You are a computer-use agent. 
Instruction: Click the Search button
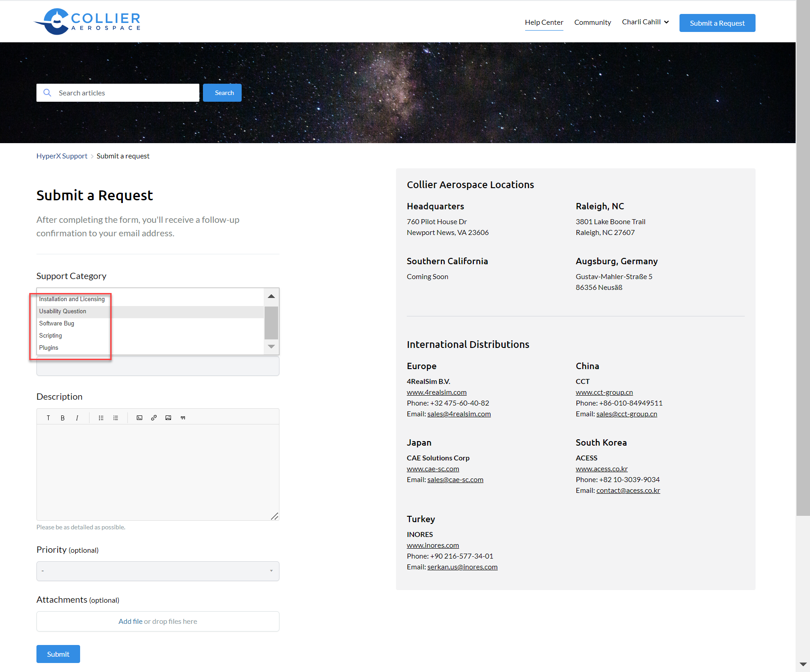(222, 93)
